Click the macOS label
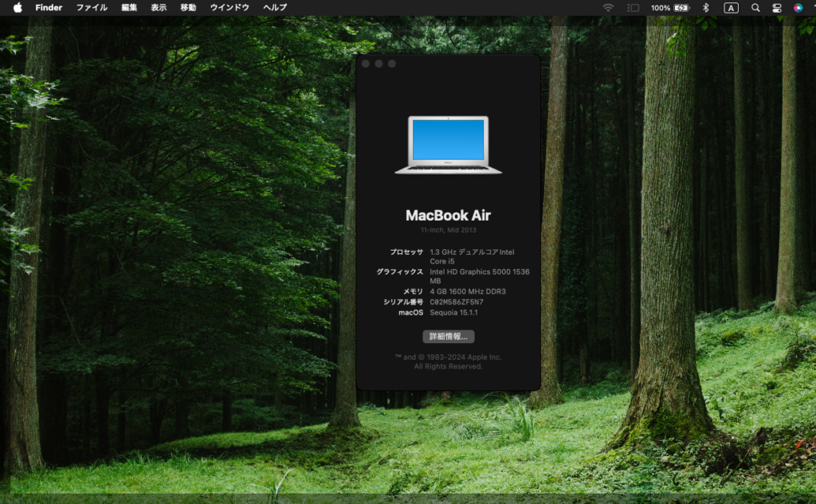Viewport: 816px width, 504px height. click(x=410, y=313)
